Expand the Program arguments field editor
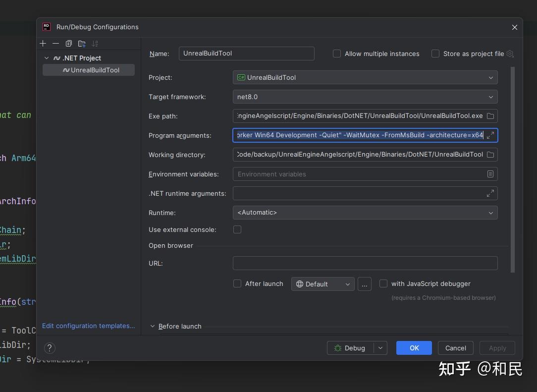Screen dimensions: 537x392 pos(490,135)
